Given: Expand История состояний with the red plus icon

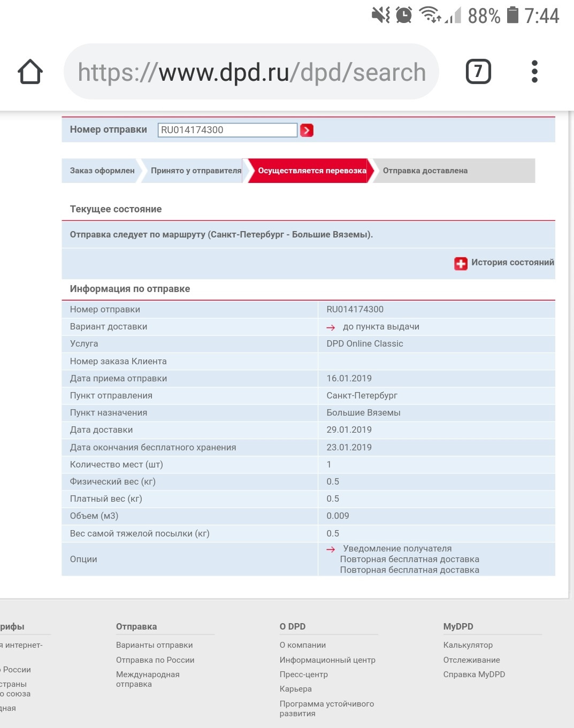Looking at the screenshot, I should tap(461, 263).
